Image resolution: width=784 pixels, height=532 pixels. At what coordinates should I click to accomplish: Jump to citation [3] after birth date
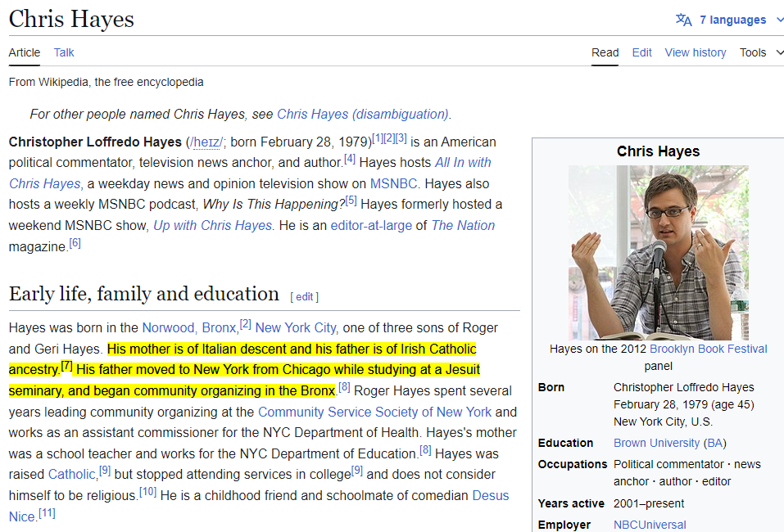(x=401, y=138)
